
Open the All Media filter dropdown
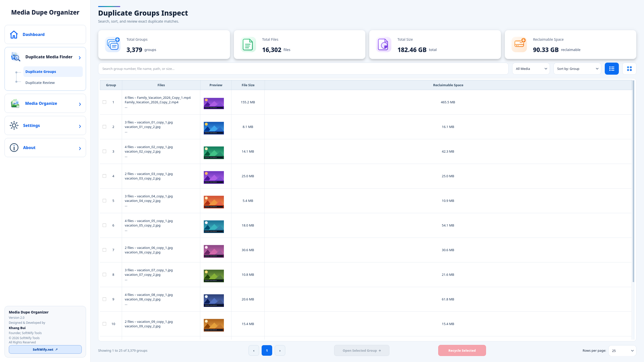tap(531, 69)
